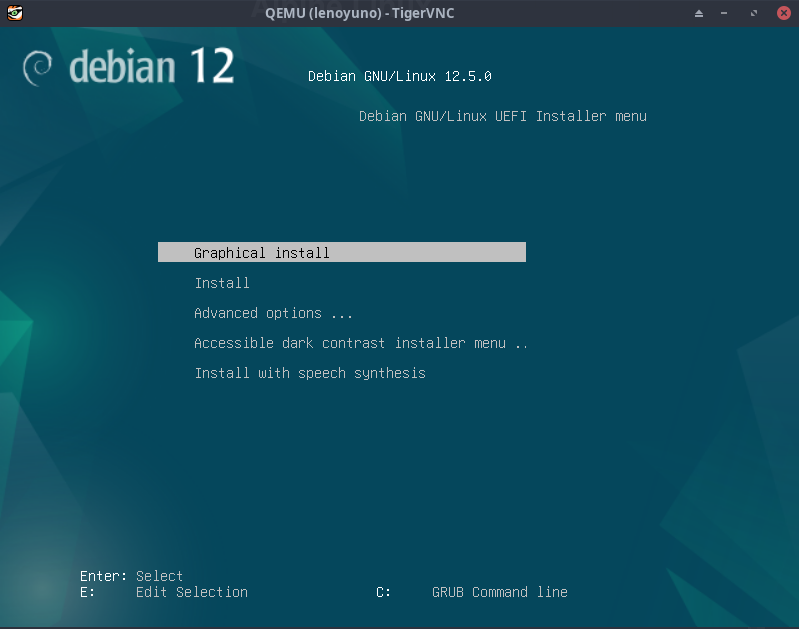The height and width of the screenshot is (629, 799).
Task: Click the TigerVNC window icon in title bar
Action: coord(15,13)
